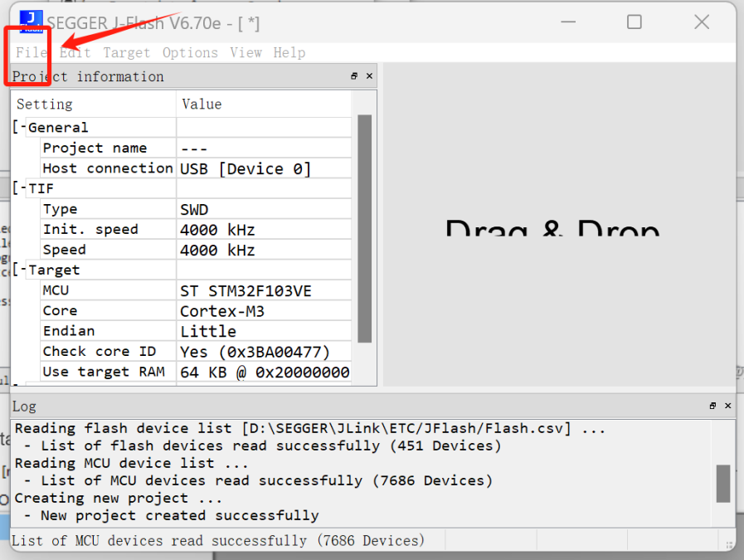Viewport: 744px width, 560px height.
Task: Click the Setting column header
Action: tap(93, 105)
